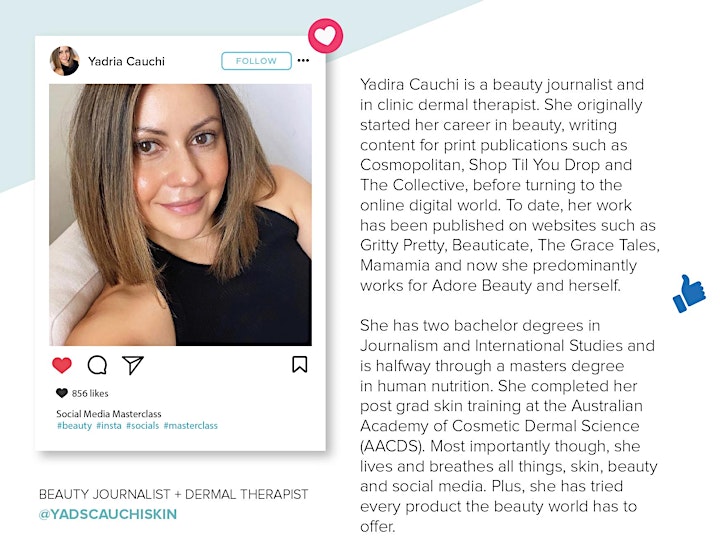Click the blue thumbs up icon
The image size is (720, 559).
pyautogui.click(x=689, y=294)
